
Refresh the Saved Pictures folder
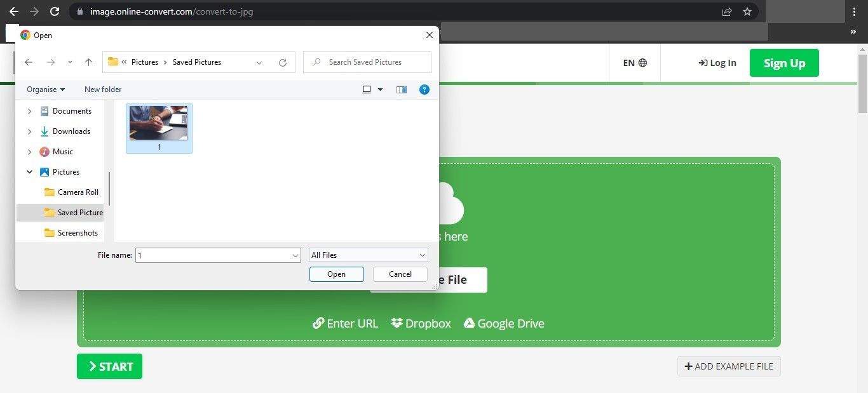(283, 62)
